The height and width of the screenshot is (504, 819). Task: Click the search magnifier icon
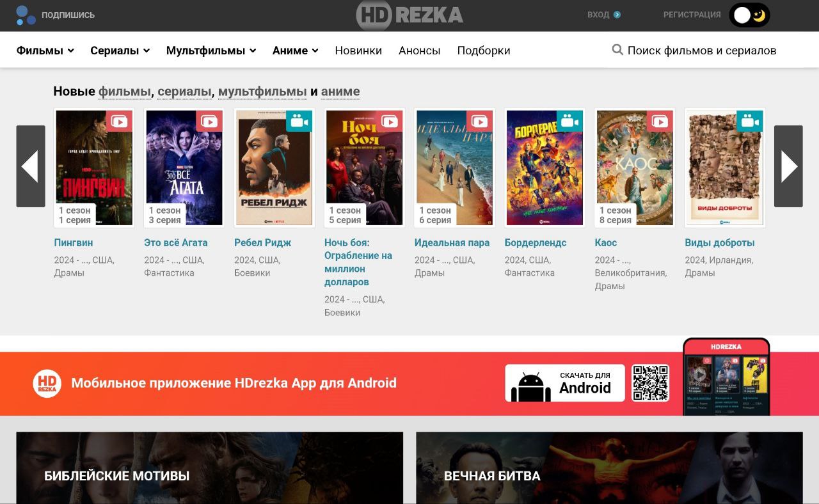click(x=617, y=50)
